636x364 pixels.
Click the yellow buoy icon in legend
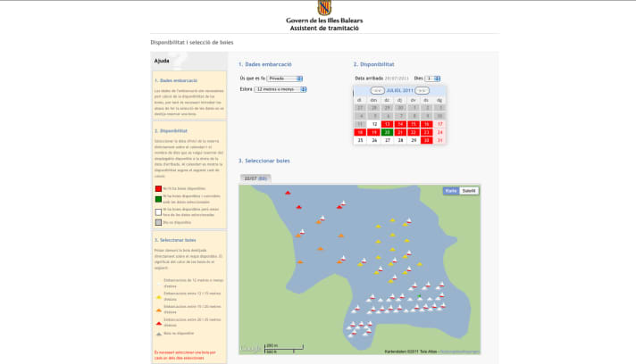(159, 296)
